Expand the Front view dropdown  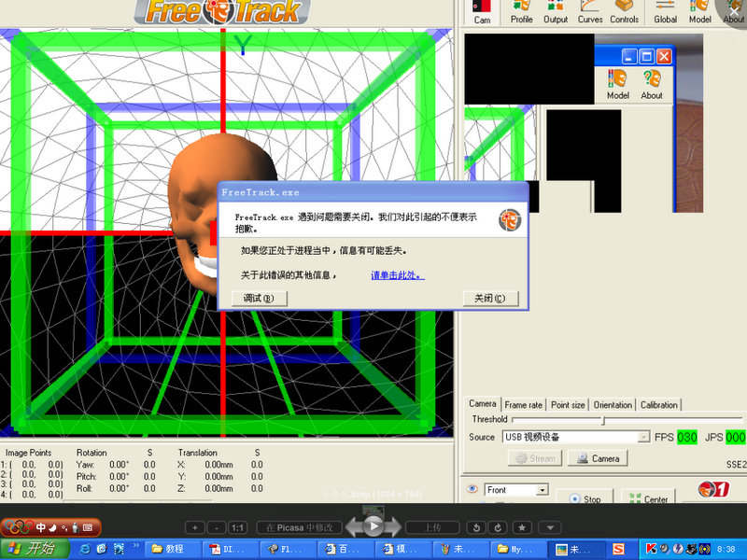coord(542,490)
